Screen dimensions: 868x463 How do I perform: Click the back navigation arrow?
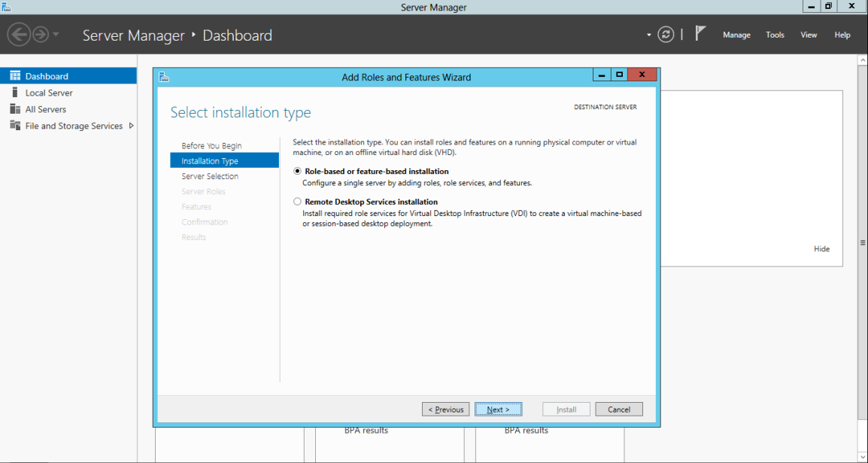(19, 35)
